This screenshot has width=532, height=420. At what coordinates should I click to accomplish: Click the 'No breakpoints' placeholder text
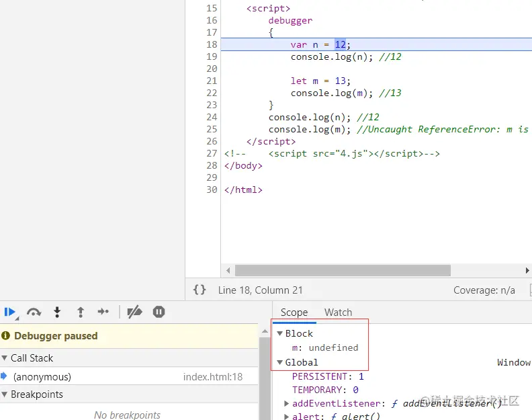click(127, 415)
